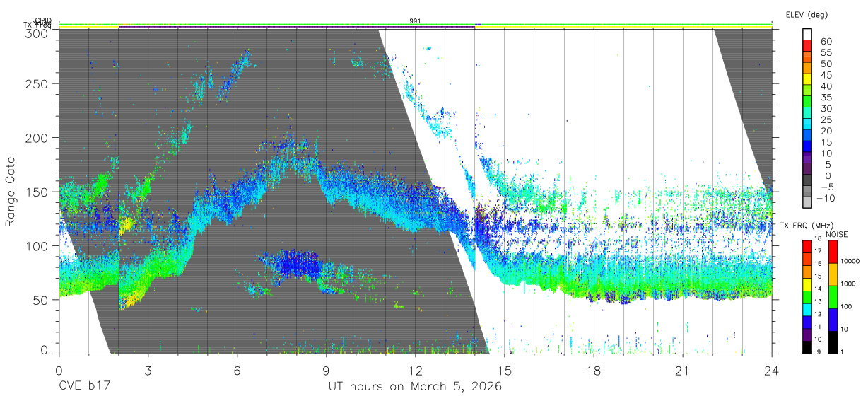Click the 'NOISE' legend title
868x401 pixels.
pos(837,234)
